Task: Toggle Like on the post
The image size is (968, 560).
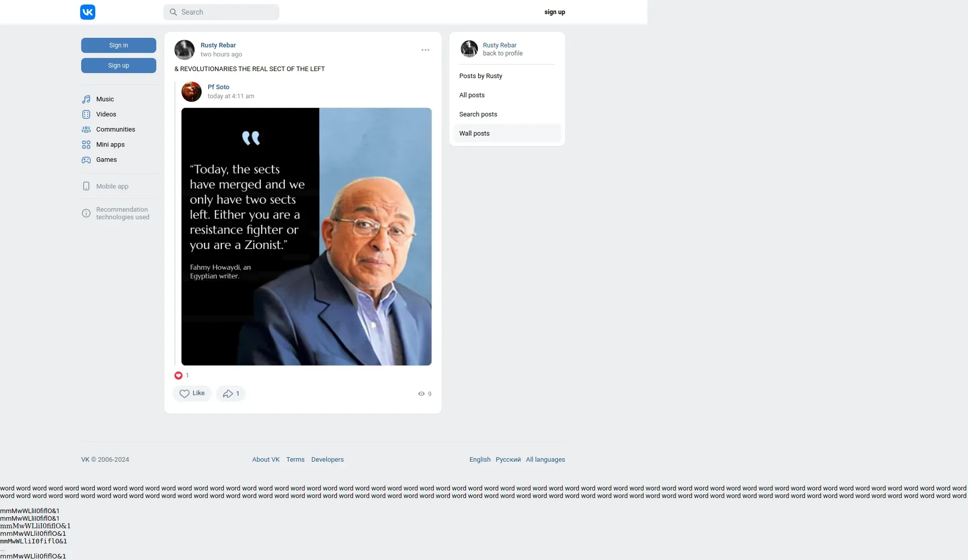Action: coord(192,394)
